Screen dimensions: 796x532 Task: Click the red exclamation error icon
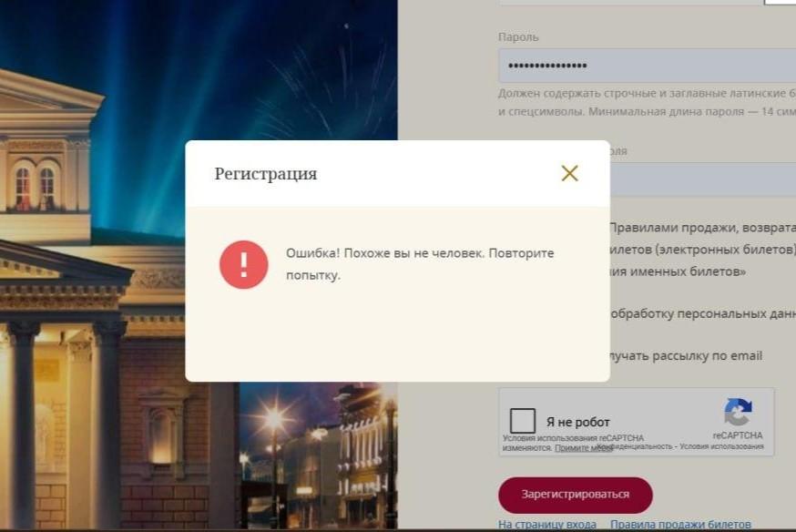(x=244, y=264)
